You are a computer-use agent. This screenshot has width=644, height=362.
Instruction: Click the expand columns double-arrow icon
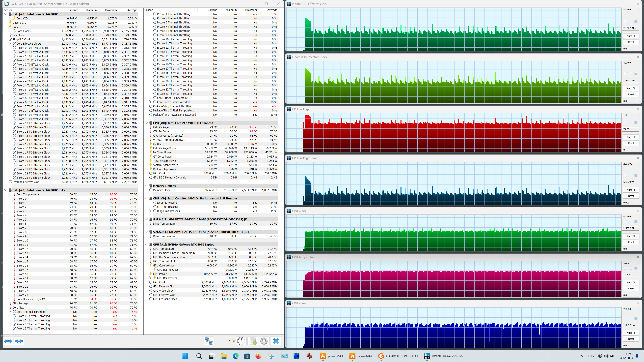point(8,341)
